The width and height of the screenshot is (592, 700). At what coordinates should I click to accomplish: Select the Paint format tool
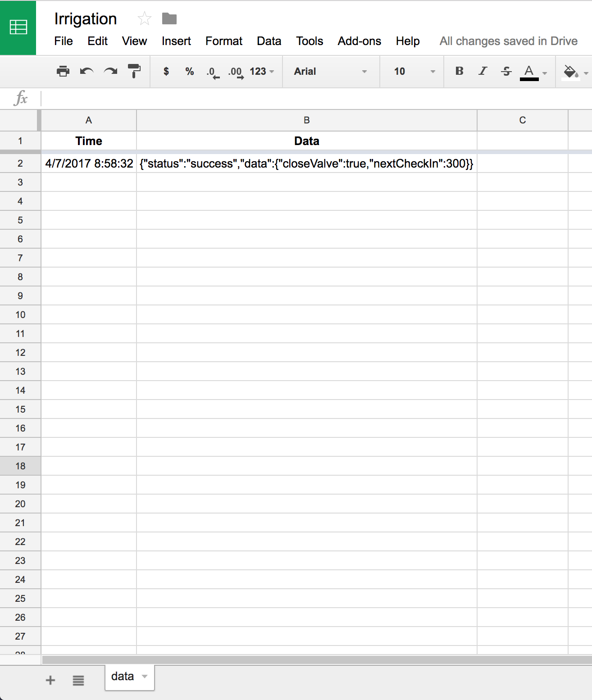pos(134,71)
